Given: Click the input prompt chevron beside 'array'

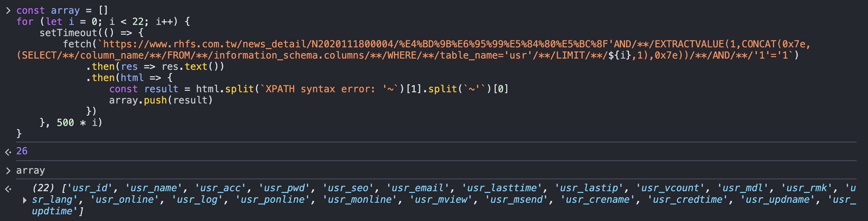Looking at the screenshot, I should pos(8,171).
